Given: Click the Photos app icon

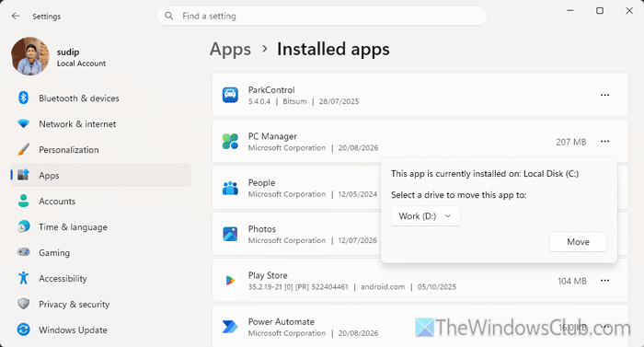Looking at the screenshot, I should 230,234.
